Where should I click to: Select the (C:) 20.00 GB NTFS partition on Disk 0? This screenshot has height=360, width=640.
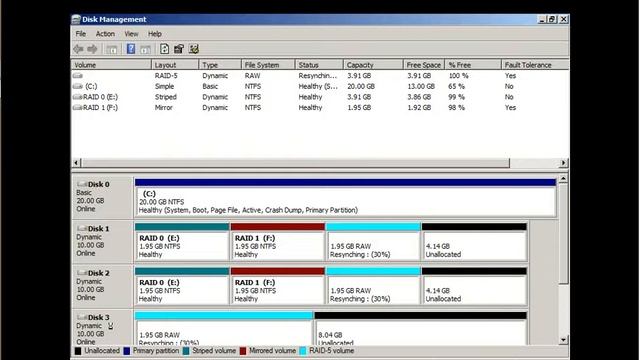tap(345, 198)
